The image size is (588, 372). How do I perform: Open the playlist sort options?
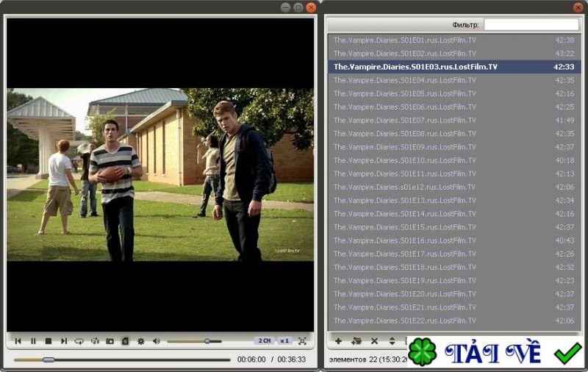pyautogui.click(x=392, y=341)
